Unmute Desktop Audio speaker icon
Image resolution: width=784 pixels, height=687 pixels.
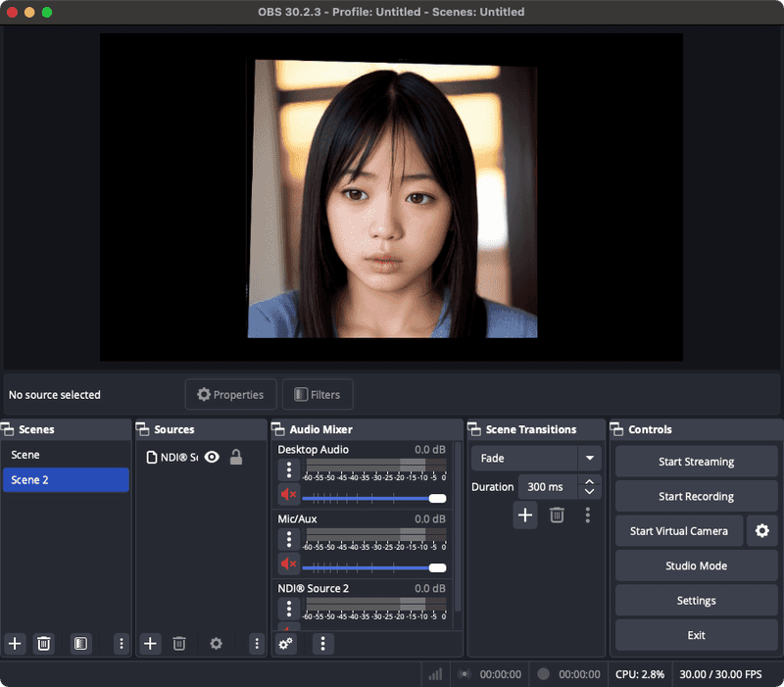[x=288, y=495]
